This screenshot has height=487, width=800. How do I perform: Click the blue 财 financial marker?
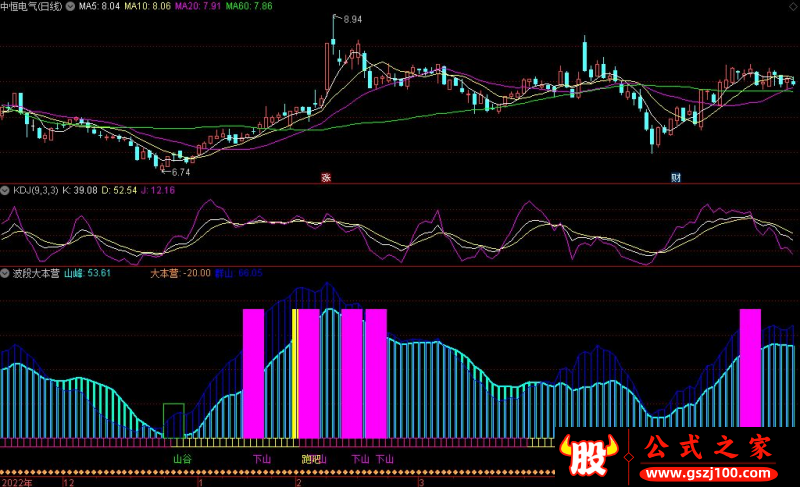point(676,177)
